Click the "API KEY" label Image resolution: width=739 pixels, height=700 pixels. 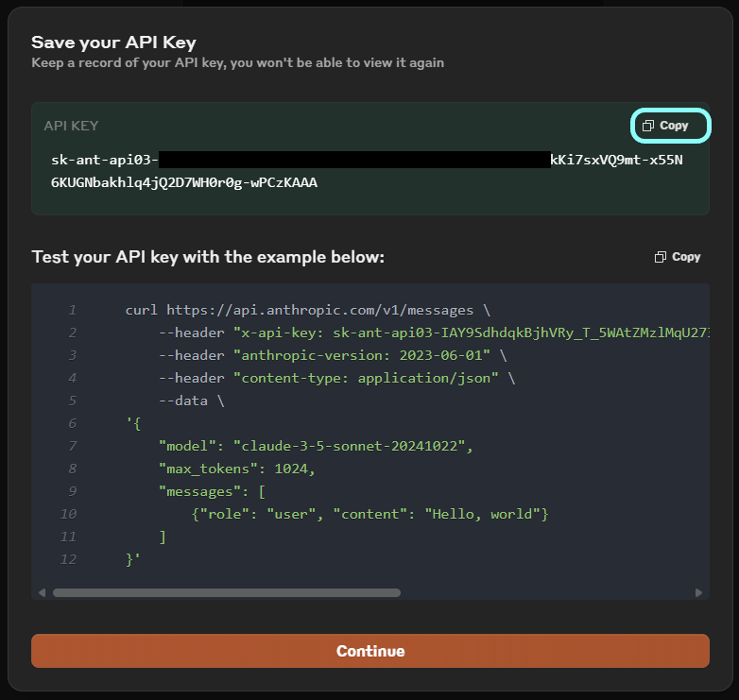point(71,126)
